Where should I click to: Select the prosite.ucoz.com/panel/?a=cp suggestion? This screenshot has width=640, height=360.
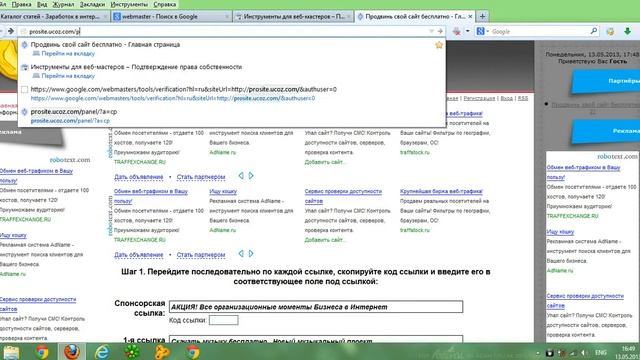pyautogui.click(x=231, y=116)
